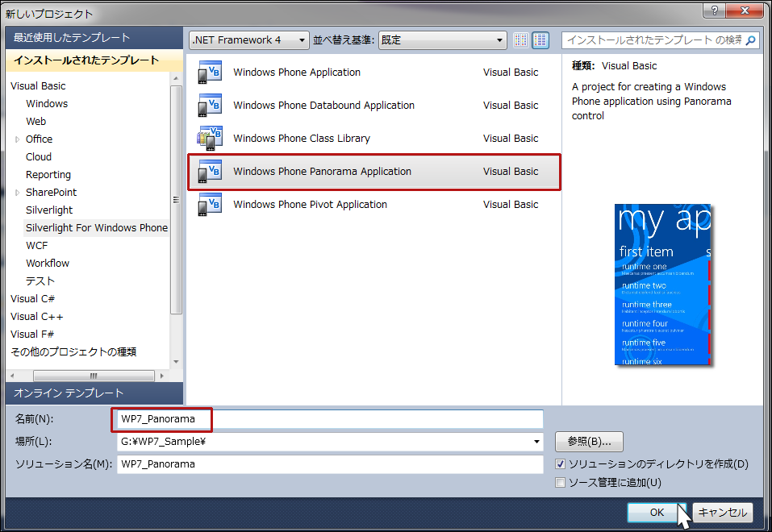The width and height of the screenshot is (772, 532).
Task: Open the sort order dropdown showing 既定
Action: tap(442, 39)
